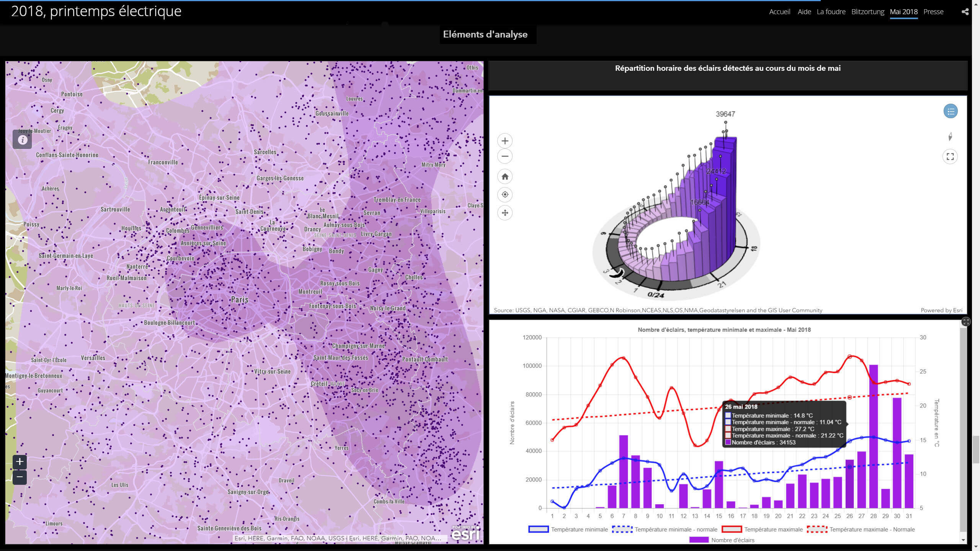The width and height of the screenshot is (980, 551).
Task: Click the Paris label on the map
Action: pos(240,300)
